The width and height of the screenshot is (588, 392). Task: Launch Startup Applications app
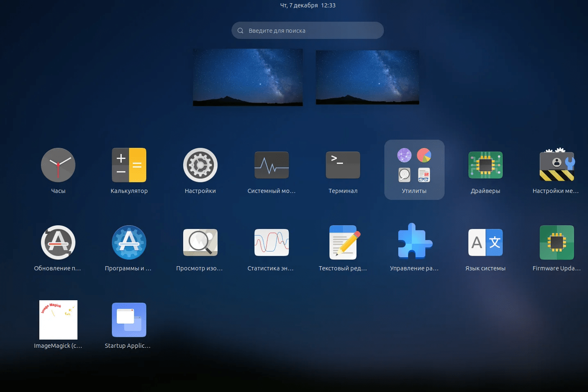[129, 320]
